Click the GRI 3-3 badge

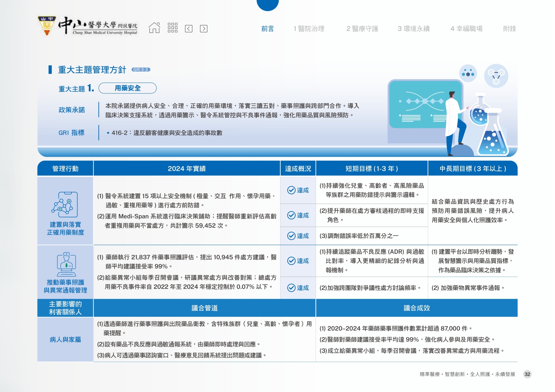(141, 70)
